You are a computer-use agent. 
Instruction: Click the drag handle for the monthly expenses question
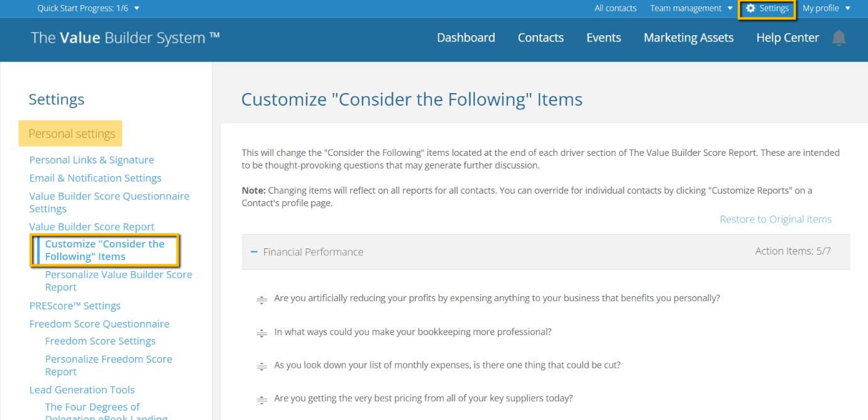[262, 366]
